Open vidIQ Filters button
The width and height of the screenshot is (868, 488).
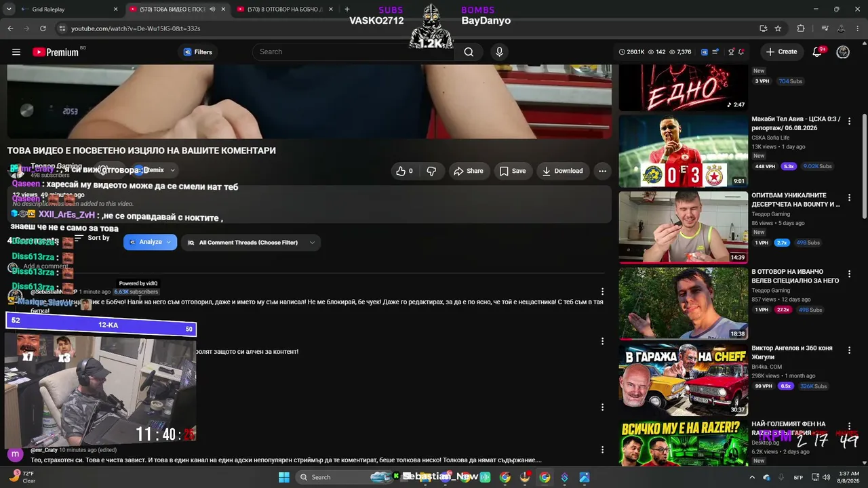click(197, 52)
